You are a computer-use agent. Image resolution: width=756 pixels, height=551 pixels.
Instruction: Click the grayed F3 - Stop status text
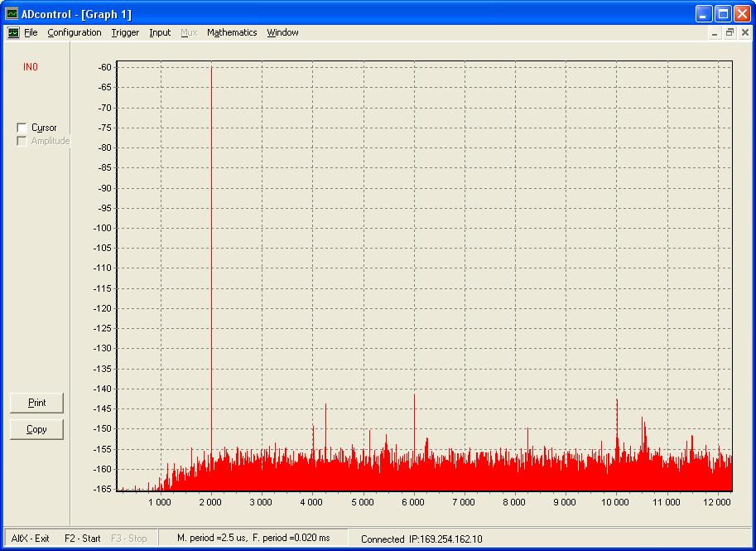(128, 539)
